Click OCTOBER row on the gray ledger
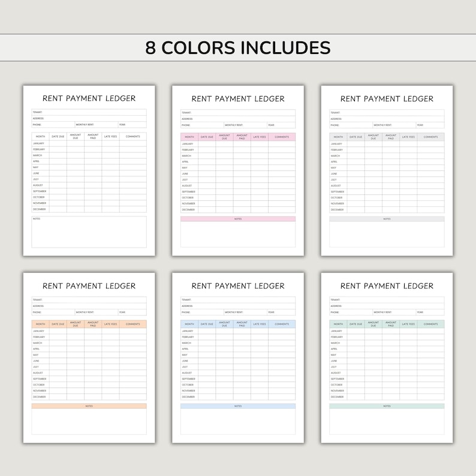476x476 pixels. pos(387,198)
